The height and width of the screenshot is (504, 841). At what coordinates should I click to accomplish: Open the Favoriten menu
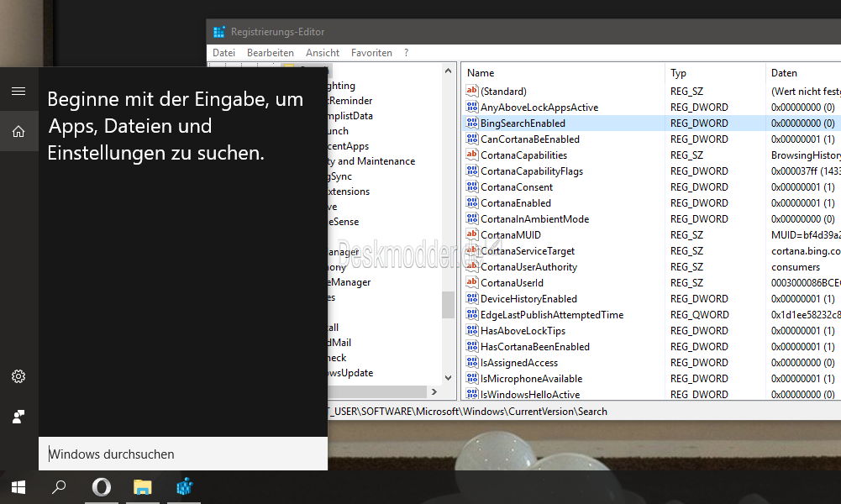[371, 53]
